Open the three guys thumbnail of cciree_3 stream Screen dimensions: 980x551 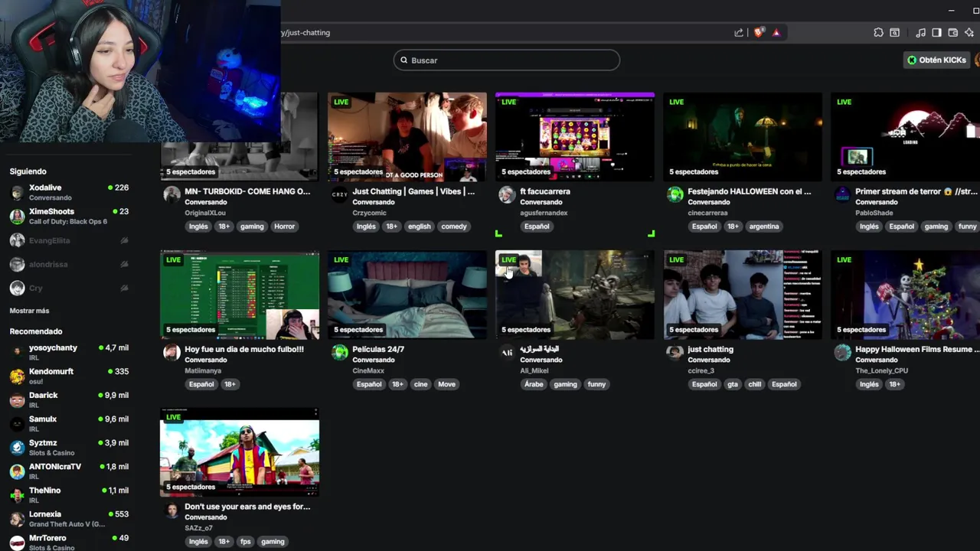click(x=743, y=295)
